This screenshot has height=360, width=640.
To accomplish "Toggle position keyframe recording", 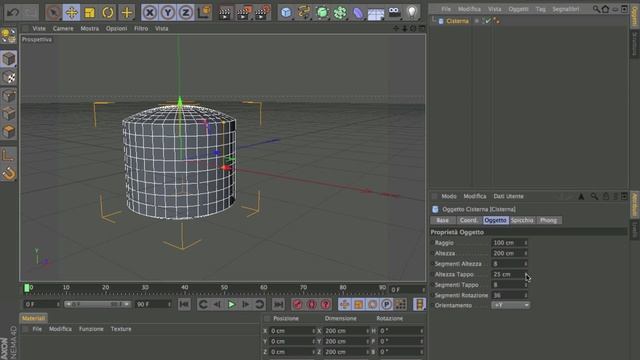I will [344, 304].
